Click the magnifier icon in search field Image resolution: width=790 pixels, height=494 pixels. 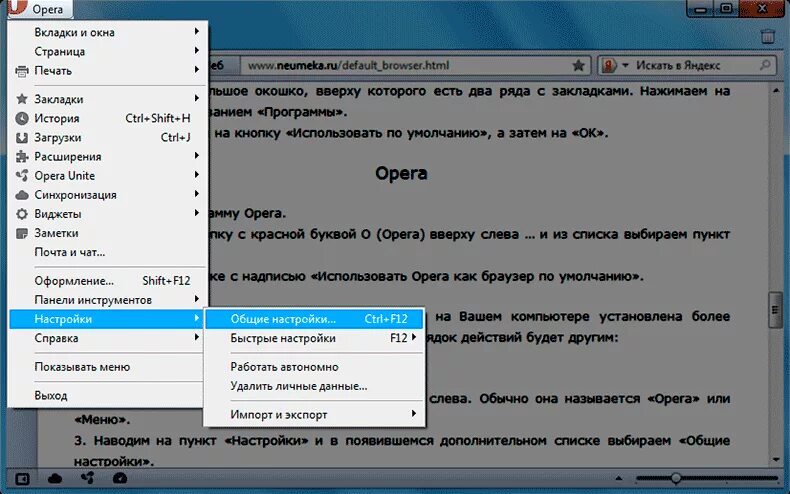tap(765, 65)
